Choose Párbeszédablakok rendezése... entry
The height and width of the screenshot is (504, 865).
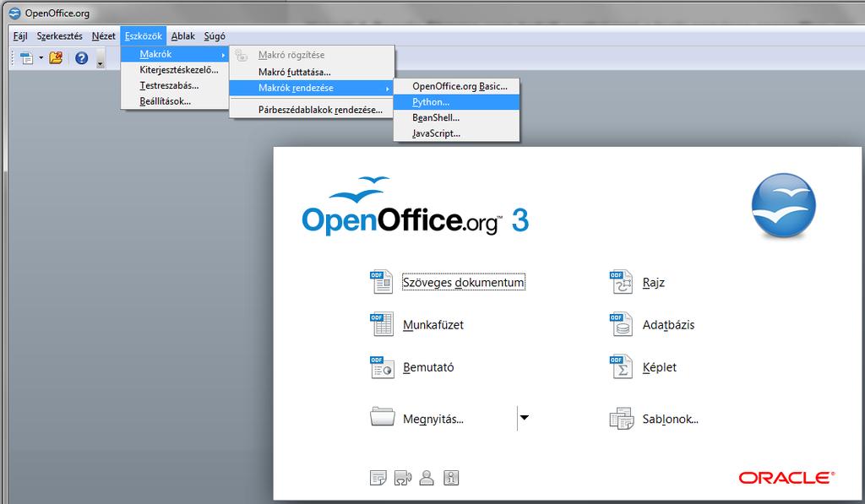point(312,110)
